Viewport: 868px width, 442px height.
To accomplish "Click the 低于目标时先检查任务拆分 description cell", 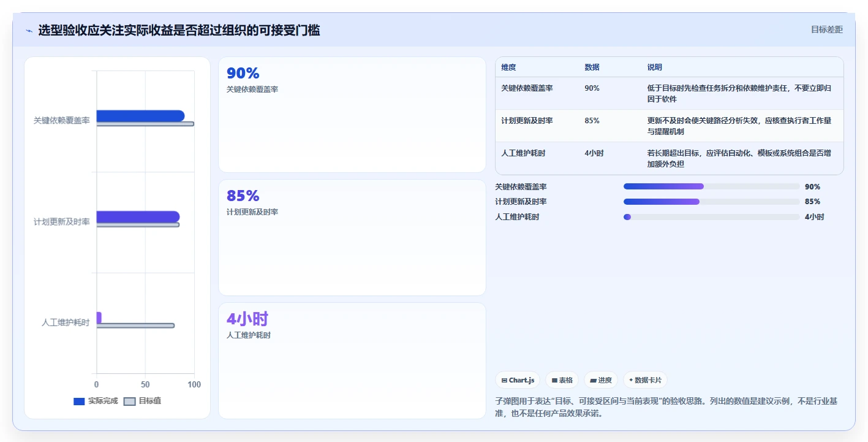I will pyautogui.click(x=739, y=93).
